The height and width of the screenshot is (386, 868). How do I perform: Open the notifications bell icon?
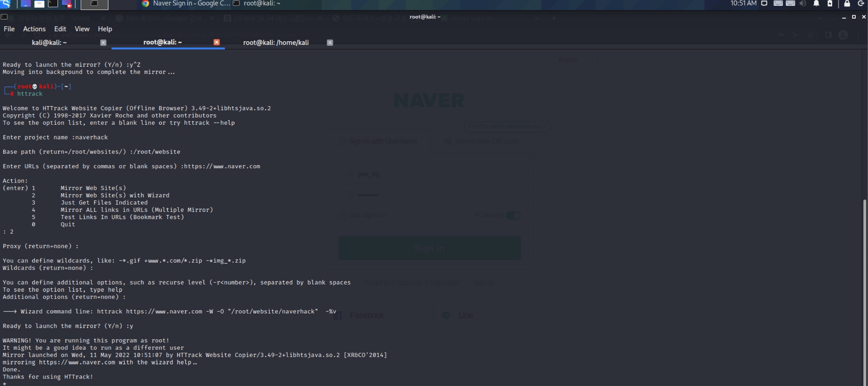816,3
